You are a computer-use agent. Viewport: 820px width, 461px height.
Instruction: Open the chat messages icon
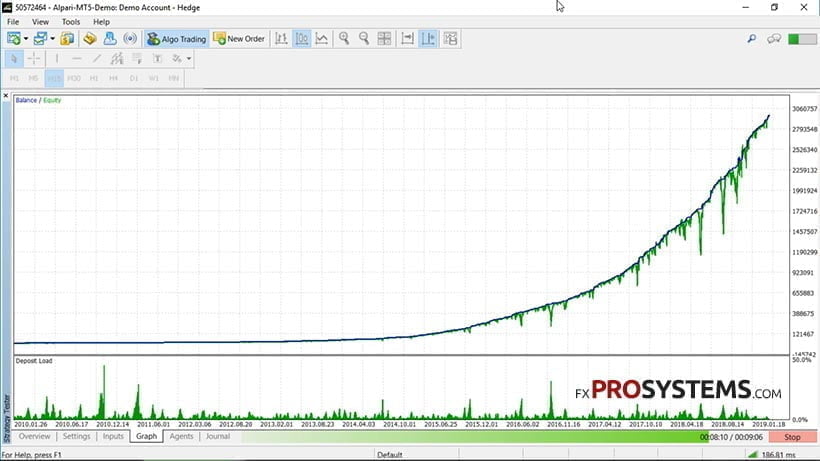pos(772,39)
